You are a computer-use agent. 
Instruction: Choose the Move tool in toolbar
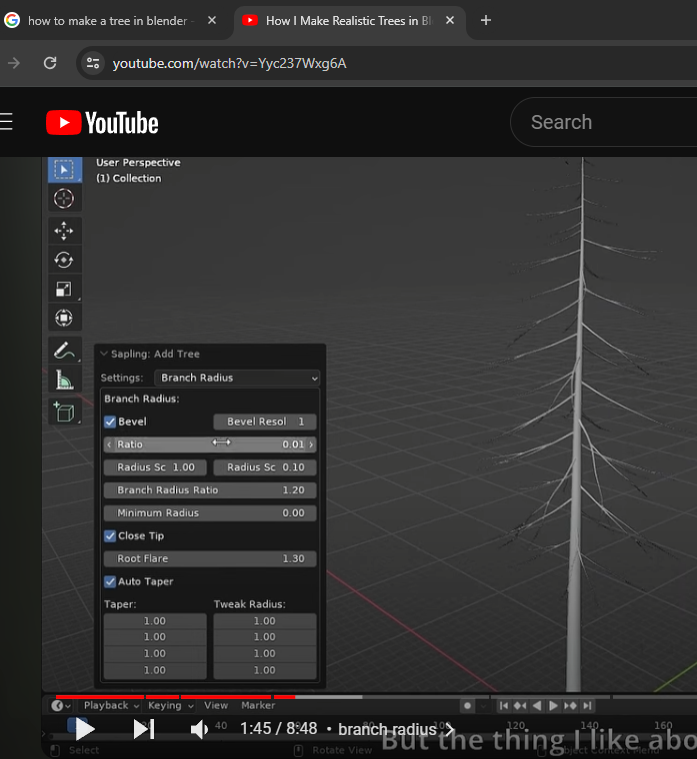(64, 231)
